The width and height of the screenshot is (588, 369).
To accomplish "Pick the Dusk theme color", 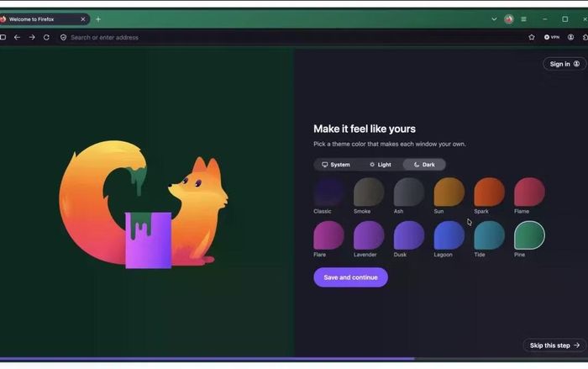I will point(409,235).
